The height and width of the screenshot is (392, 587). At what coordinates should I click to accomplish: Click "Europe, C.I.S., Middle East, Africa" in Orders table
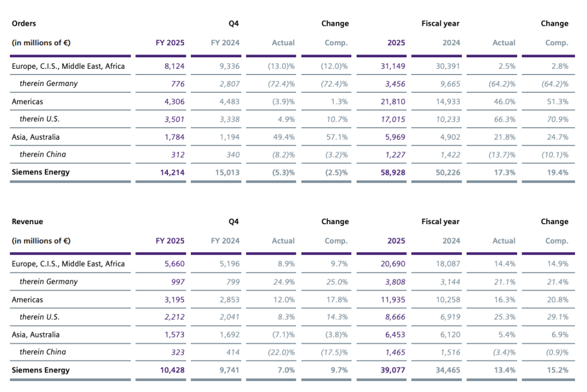tap(68, 66)
